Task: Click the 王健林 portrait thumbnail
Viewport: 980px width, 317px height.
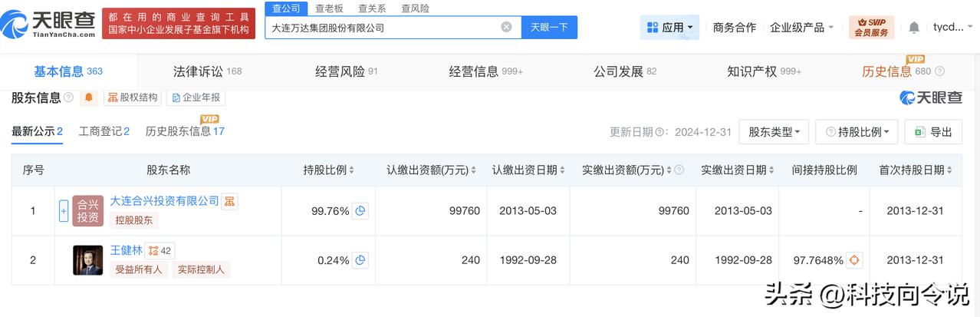Action: (x=88, y=260)
